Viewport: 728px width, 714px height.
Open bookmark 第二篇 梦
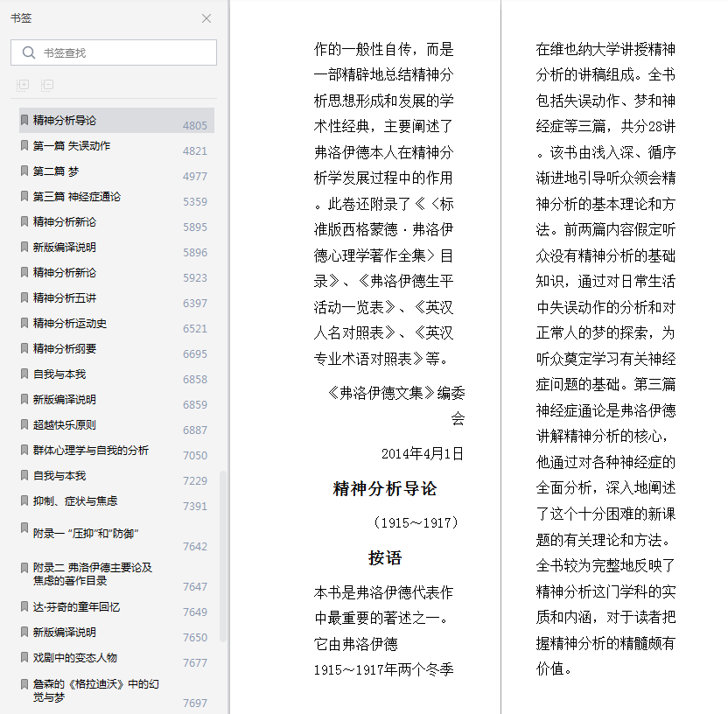point(116,171)
